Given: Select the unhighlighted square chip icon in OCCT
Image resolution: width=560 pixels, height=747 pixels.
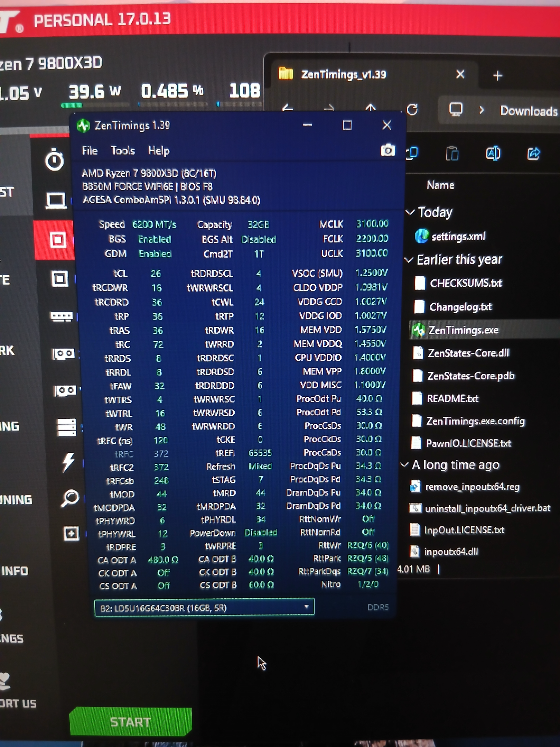Looking at the screenshot, I should 60,279.
